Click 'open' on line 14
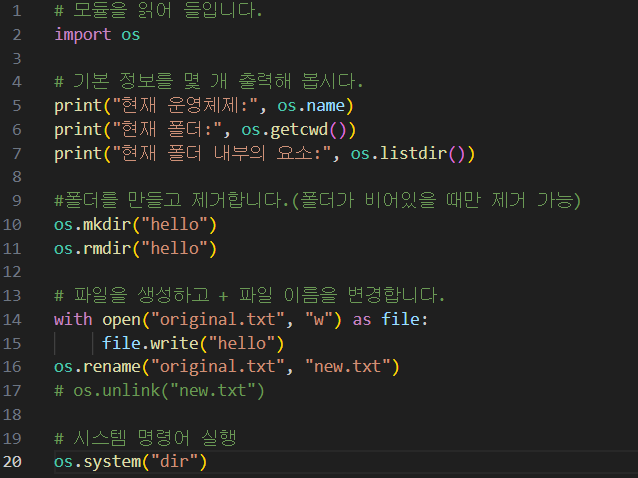Image resolution: width=638 pixels, height=478 pixels. point(121,320)
